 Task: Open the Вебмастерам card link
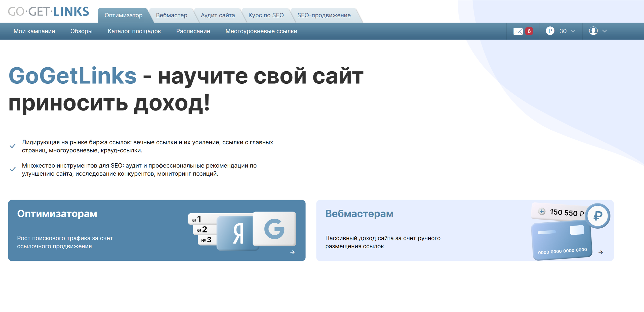point(359,214)
